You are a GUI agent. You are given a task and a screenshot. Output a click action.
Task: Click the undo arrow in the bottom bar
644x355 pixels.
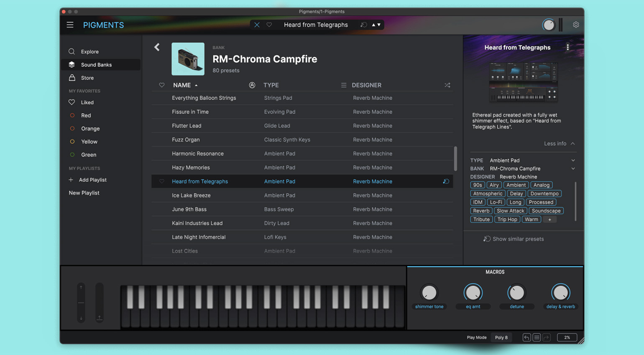tap(526, 337)
